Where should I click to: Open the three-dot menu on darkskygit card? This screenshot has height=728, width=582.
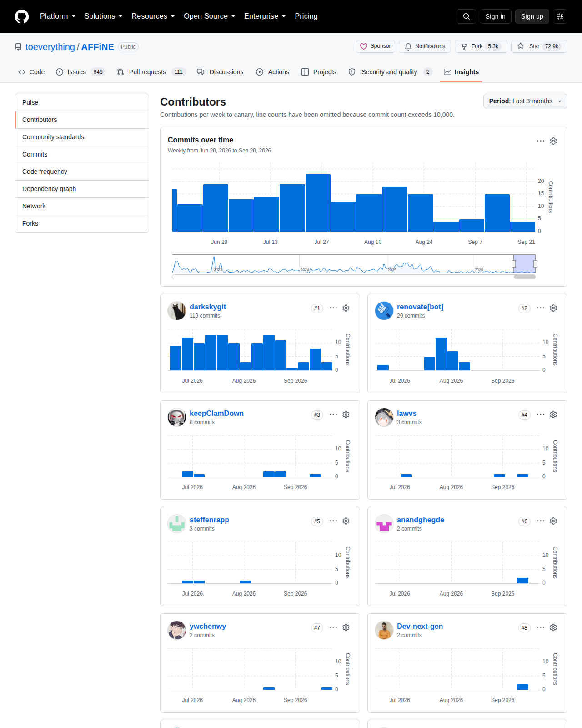point(333,308)
